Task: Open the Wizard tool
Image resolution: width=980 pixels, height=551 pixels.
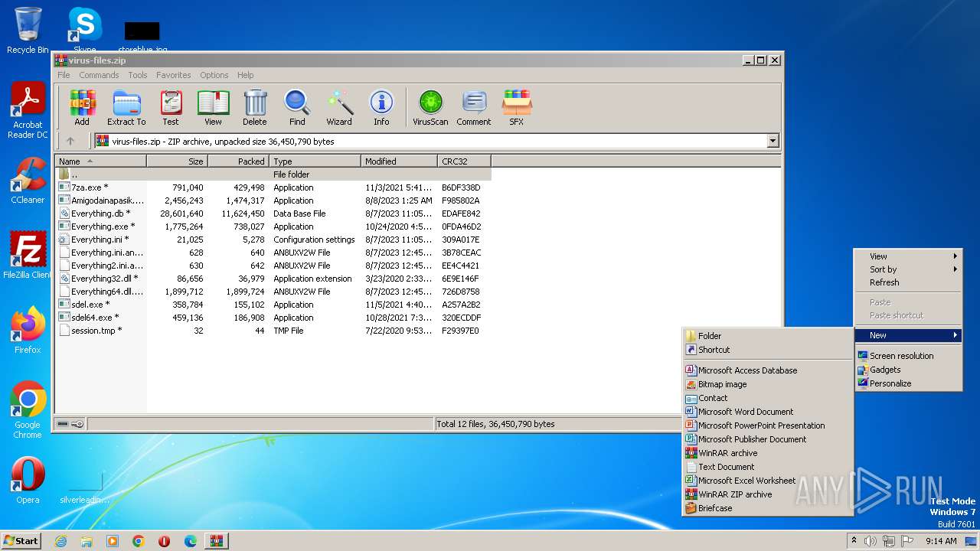Action: [x=339, y=108]
